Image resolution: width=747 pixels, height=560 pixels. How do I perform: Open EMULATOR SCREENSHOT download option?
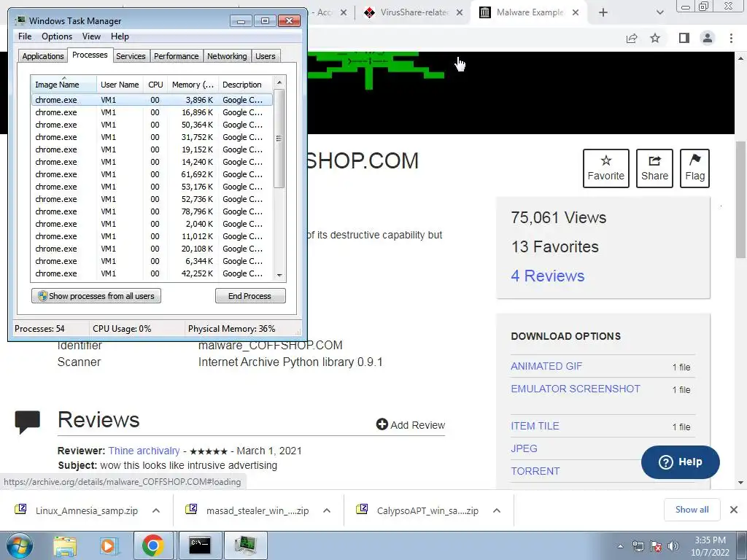tap(575, 389)
